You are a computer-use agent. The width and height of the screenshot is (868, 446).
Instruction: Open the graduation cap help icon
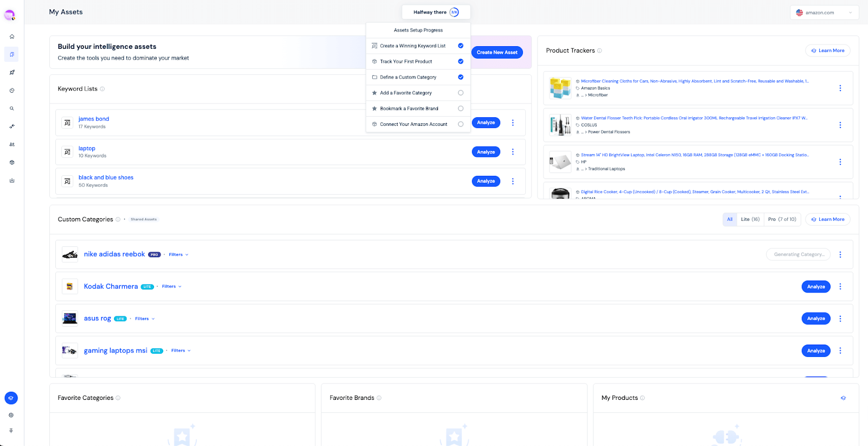pyautogui.click(x=11, y=398)
